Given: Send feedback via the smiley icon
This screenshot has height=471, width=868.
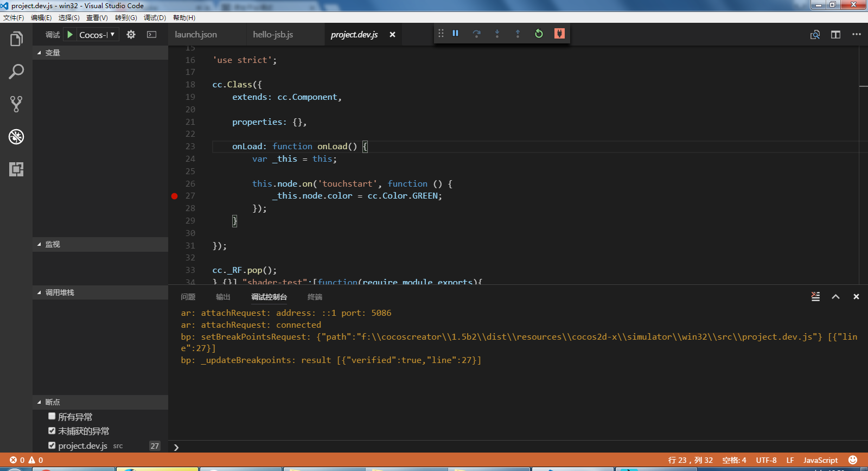Looking at the screenshot, I should coord(853,460).
